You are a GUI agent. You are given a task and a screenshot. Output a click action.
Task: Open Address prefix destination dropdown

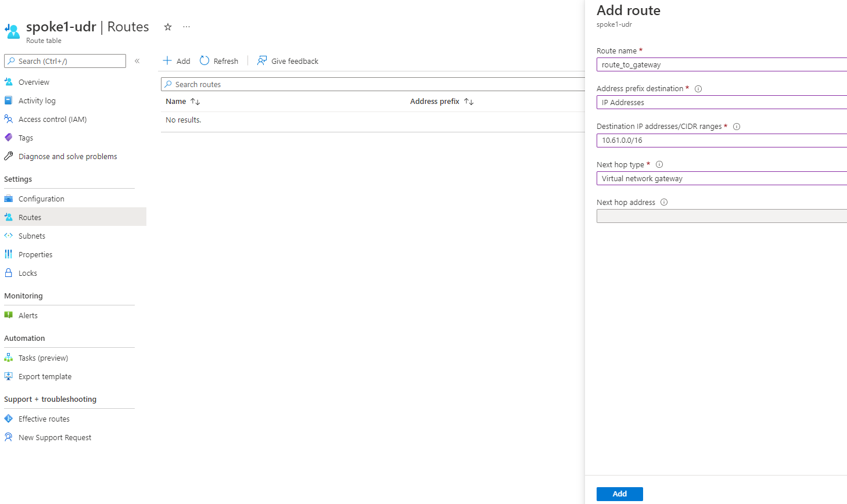click(722, 102)
